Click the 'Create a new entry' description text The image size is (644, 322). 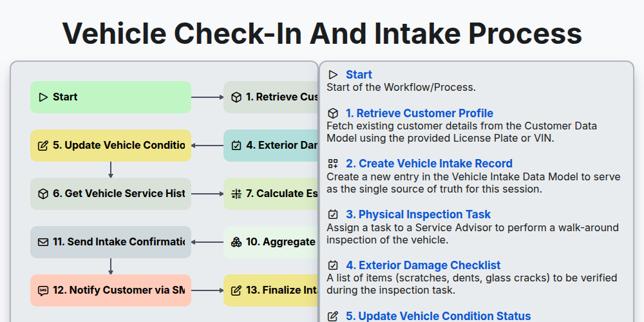[473, 183]
